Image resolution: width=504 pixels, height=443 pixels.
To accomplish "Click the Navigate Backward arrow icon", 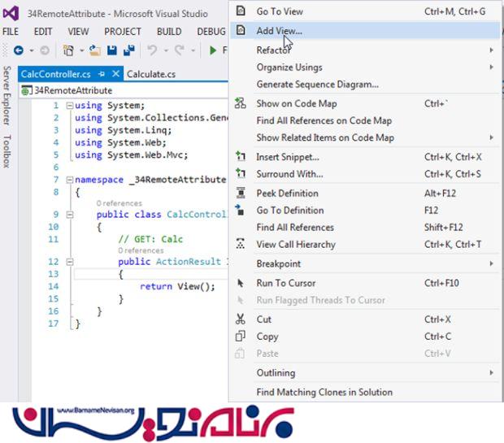I will pyautogui.click(x=18, y=50).
